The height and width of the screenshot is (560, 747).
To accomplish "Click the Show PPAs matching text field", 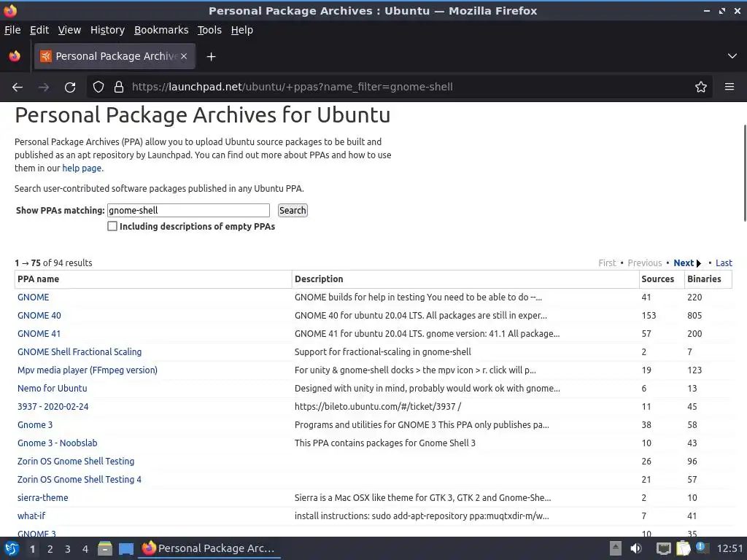I will (x=188, y=210).
